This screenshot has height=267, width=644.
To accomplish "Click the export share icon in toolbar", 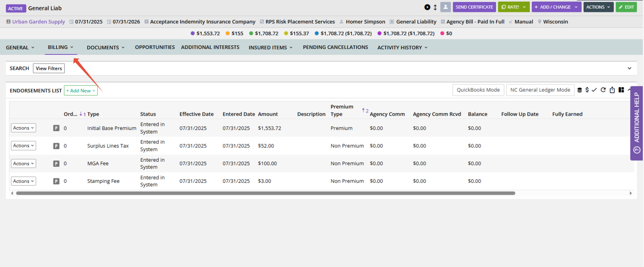I will point(612,90).
